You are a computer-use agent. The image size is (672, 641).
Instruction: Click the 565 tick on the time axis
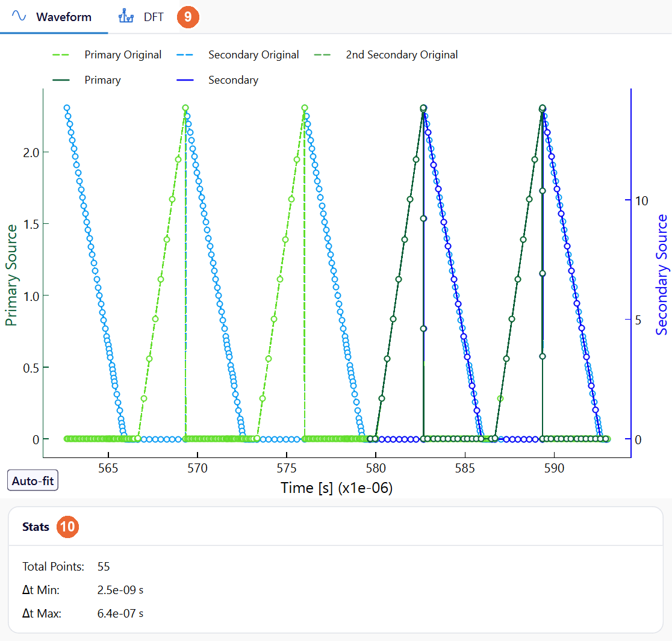click(108, 468)
